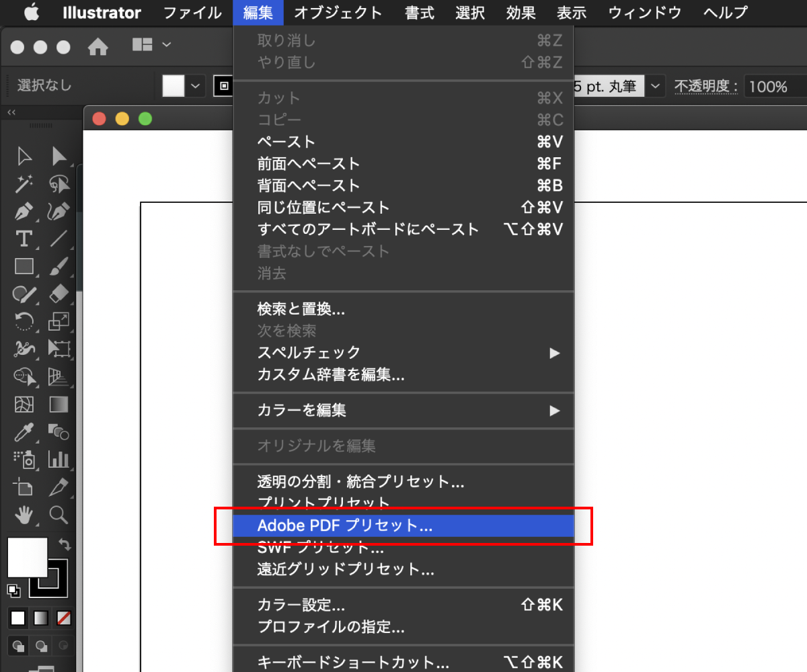Choose 背面へペースト menu item
The height and width of the screenshot is (672, 807).
(403, 185)
